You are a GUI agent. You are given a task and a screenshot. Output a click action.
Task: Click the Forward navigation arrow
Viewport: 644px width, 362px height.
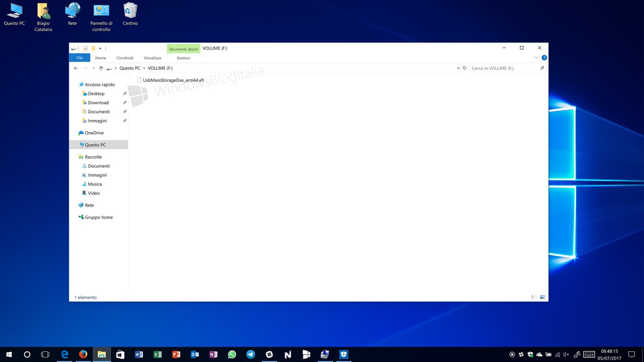point(86,68)
